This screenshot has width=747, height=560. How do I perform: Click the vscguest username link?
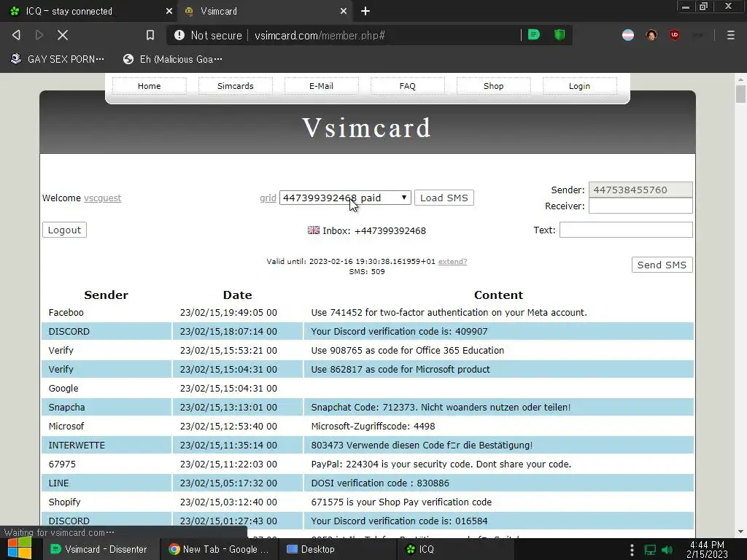[102, 198]
